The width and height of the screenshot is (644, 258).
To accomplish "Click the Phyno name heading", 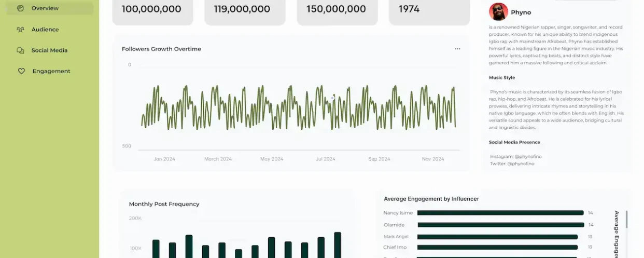I will pyautogui.click(x=521, y=12).
